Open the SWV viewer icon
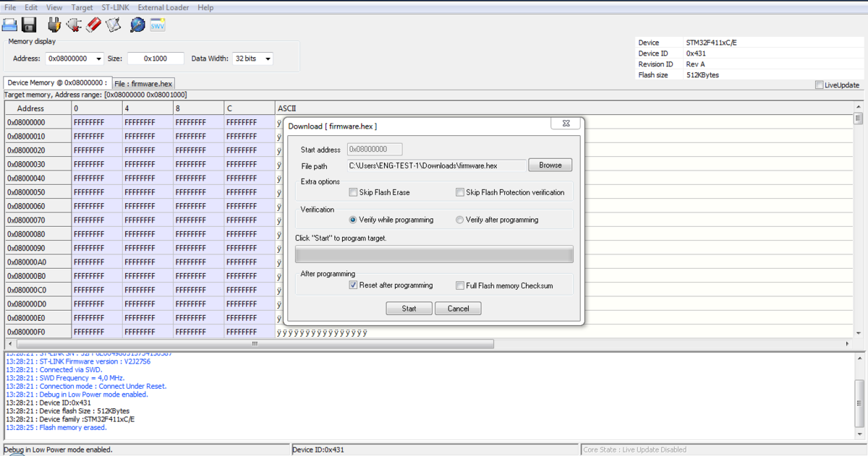Screen dimensions: 868x456 (158, 25)
